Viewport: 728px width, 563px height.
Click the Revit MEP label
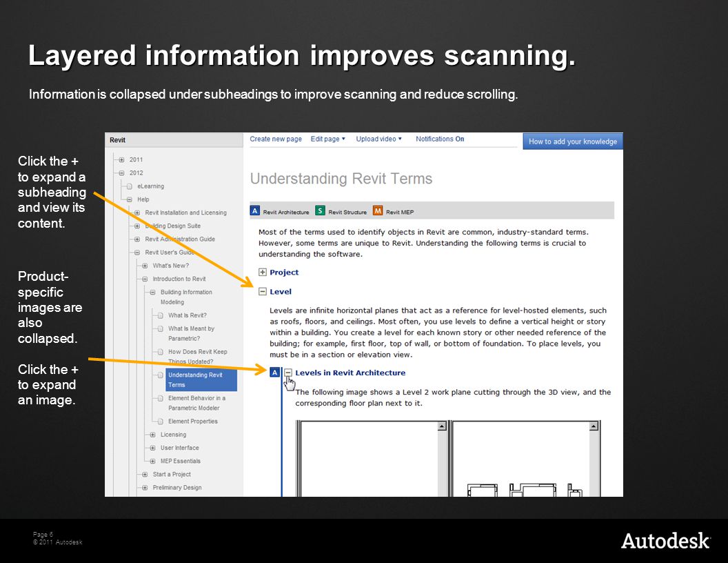click(400, 213)
